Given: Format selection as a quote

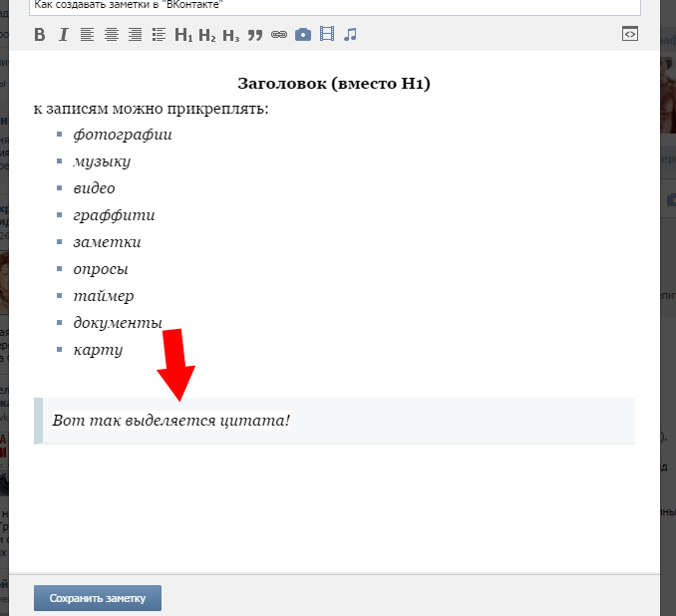Looking at the screenshot, I should (255, 35).
